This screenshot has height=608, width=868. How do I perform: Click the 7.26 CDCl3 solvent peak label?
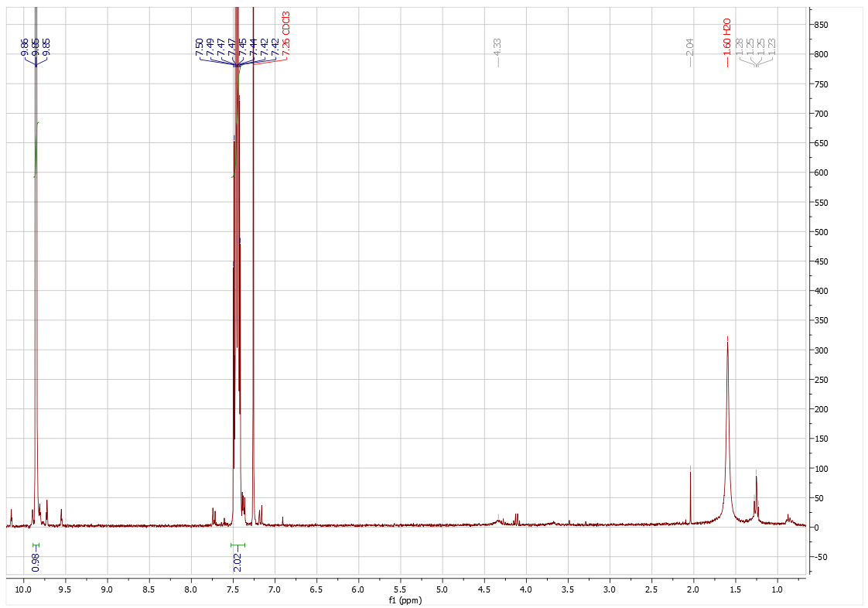point(286,33)
